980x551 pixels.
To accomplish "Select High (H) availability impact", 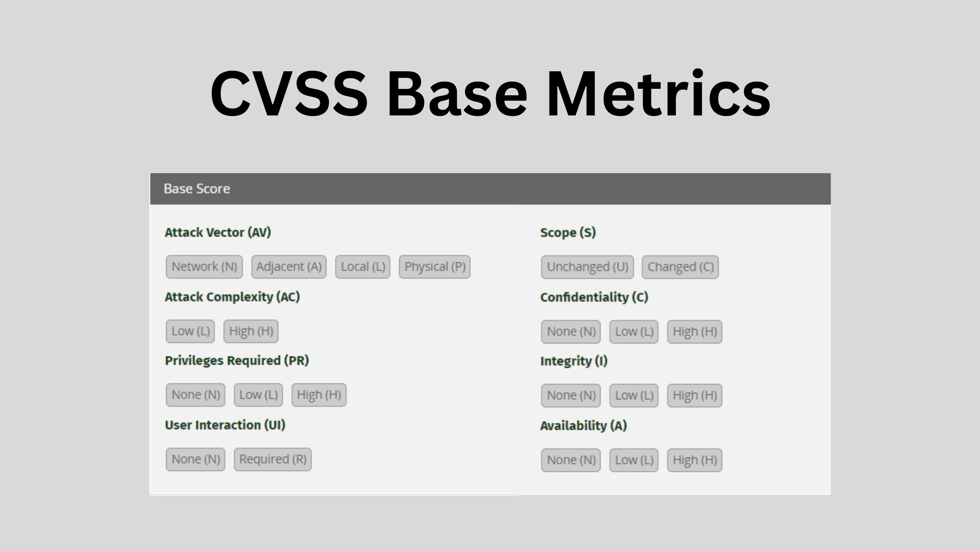I will pos(695,459).
